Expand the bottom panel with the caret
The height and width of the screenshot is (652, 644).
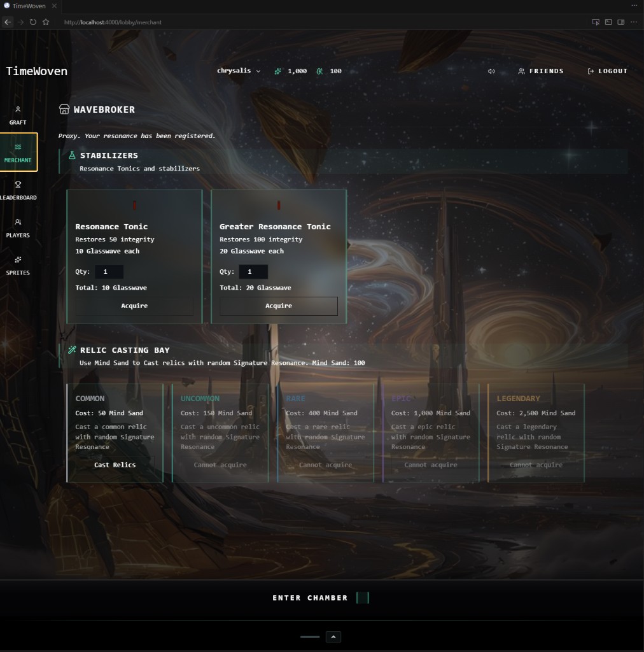point(333,637)
